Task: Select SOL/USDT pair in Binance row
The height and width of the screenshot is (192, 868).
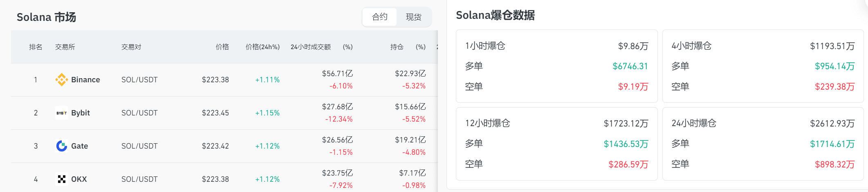Action: [x=139, y=79]
